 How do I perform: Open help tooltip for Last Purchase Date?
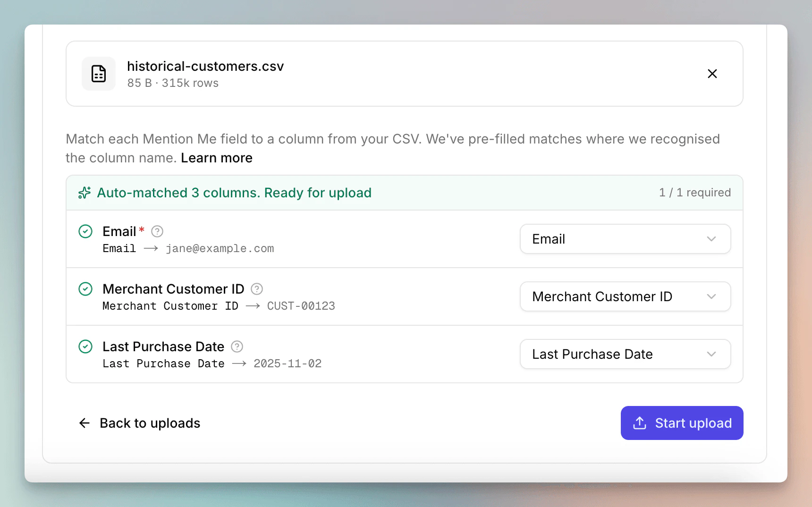click(x=237, y=346)
